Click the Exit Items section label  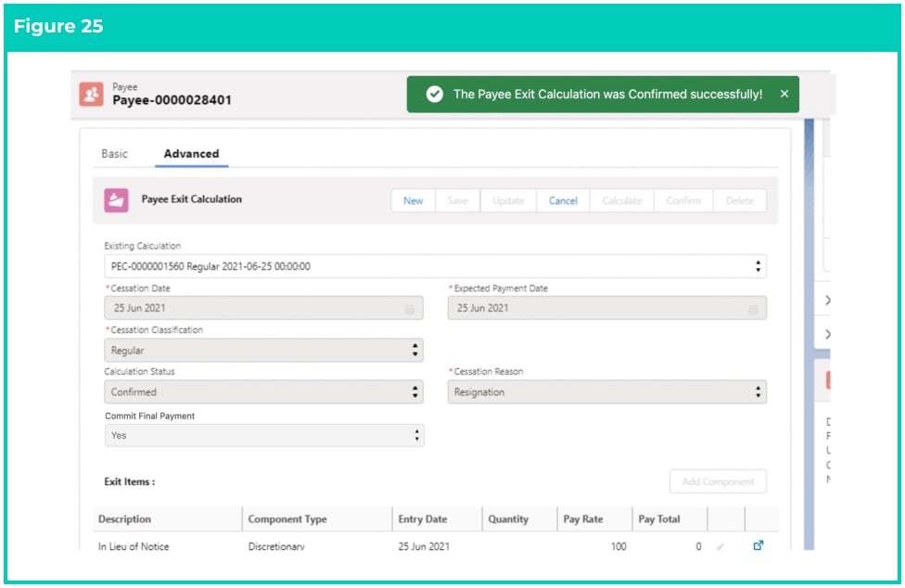click(129, 481)
